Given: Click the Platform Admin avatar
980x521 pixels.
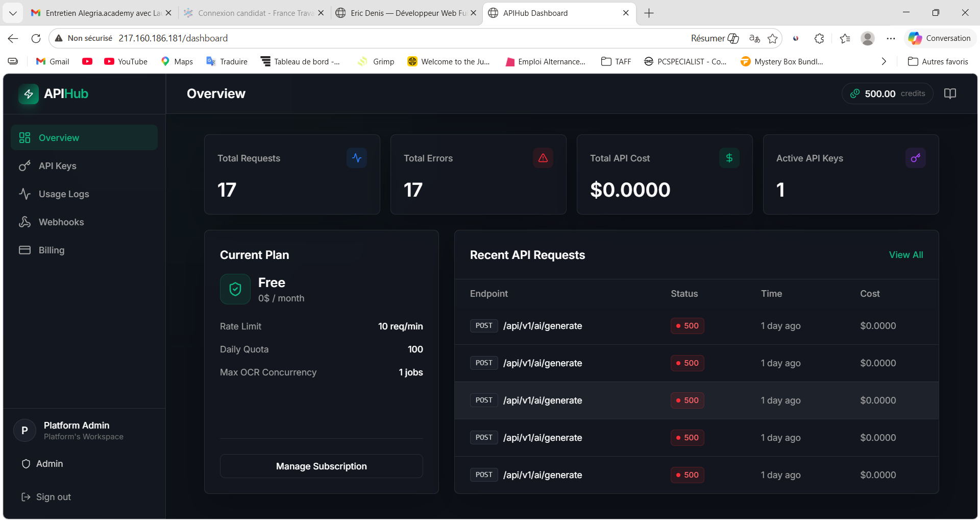Looking at the screenshot, I should click(24, 431).
